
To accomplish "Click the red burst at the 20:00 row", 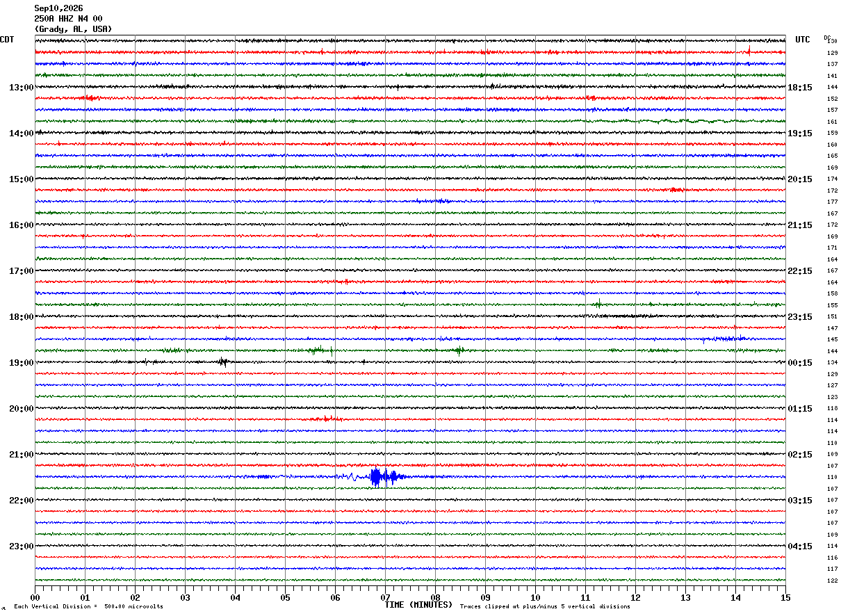I will point(323,419).
